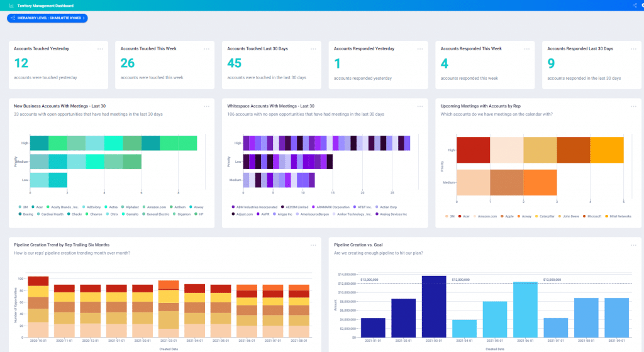Image resolution: width=644 pixels, height=352 pixels.
Task: Toggle the Acuity Brands, Inc. legend item
Action: [62, 207]
